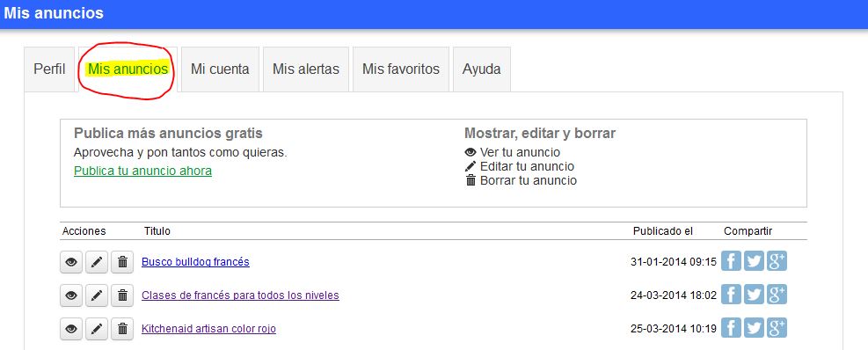Open the Busco bulldog francés listing link

[x=195, y=262]
